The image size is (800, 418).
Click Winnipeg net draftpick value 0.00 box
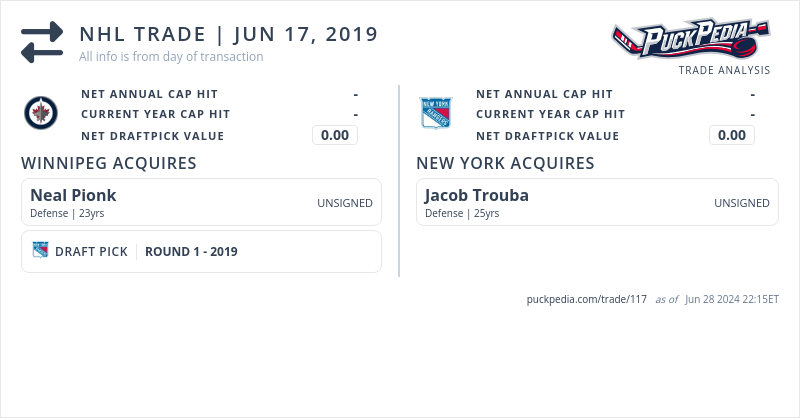point(335,136)
